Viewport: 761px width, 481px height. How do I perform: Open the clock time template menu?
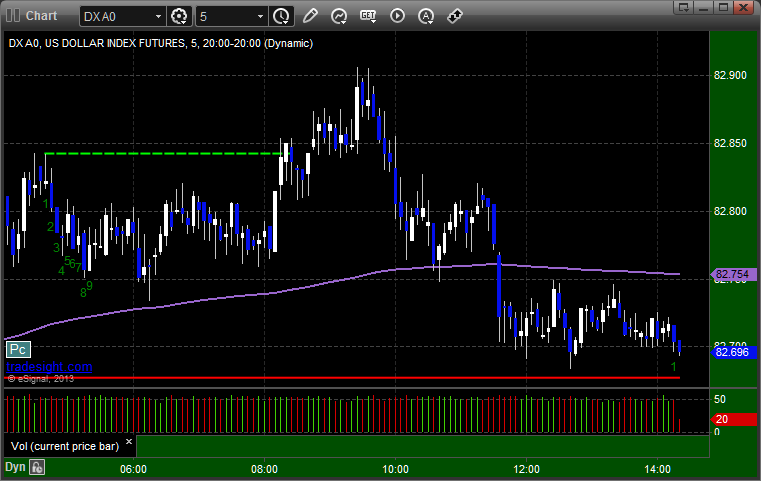pos(281,17)
